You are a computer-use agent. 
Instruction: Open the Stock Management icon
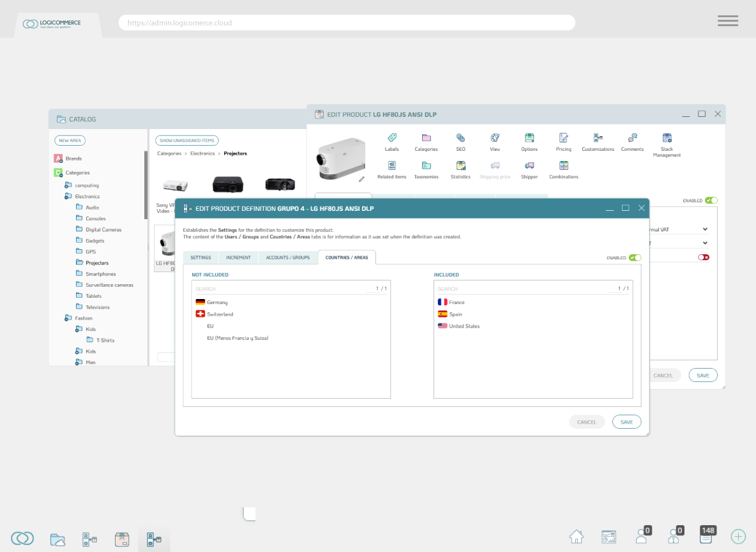pyautogui.click(x=667, y=144)
